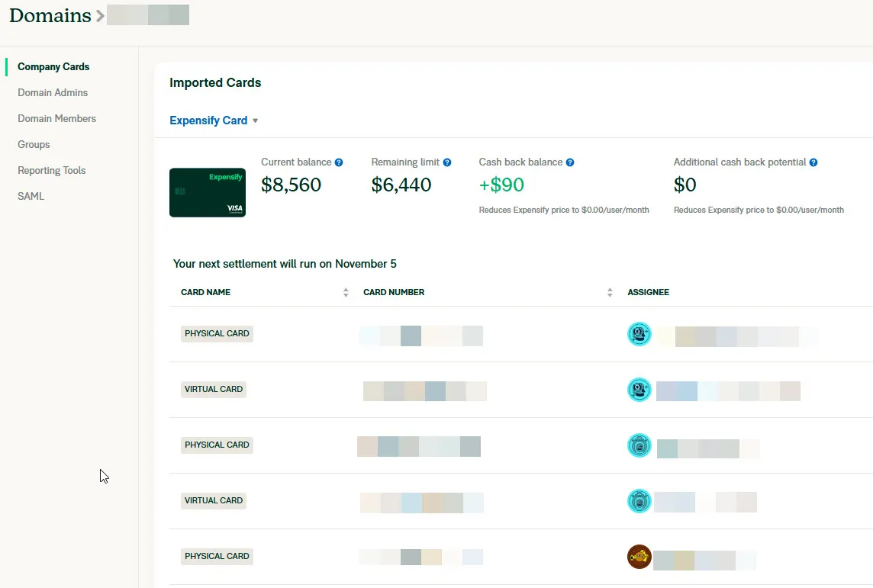This screenshot has width=873, height=588.
Task: Click the help icon beside Cash back balance
Action: click(x=570, y=162)
